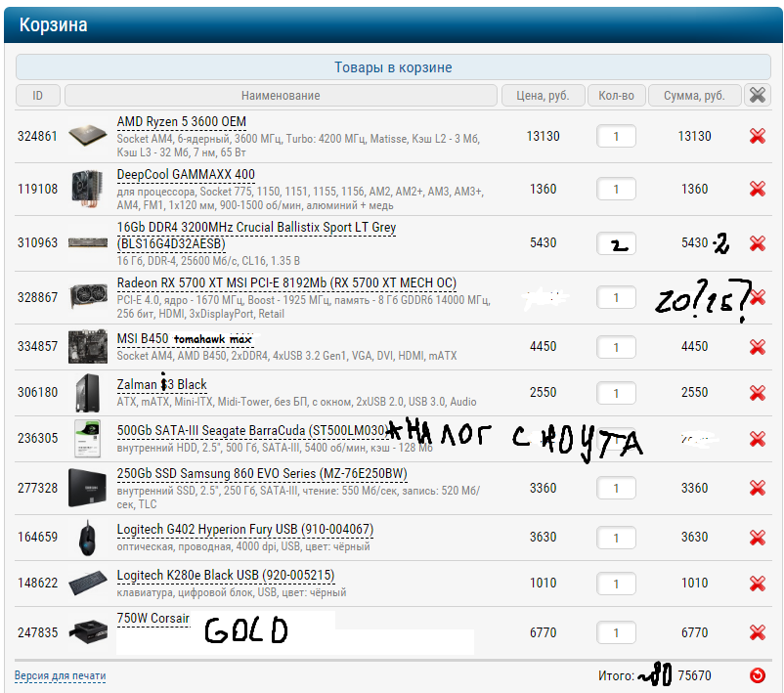This screenshot has width=784, height=693.
Task: Edit quantity field for 750W Corsair
Action: [x=616, y=632]
